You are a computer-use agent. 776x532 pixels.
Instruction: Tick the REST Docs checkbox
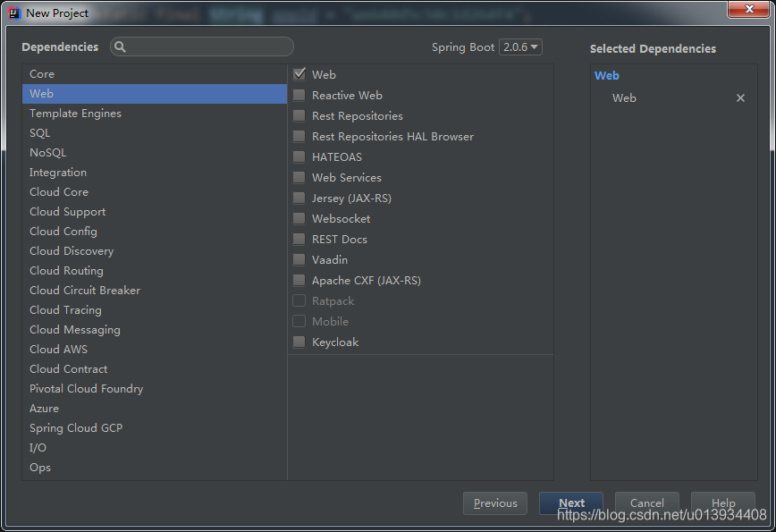tap(299, 239)
